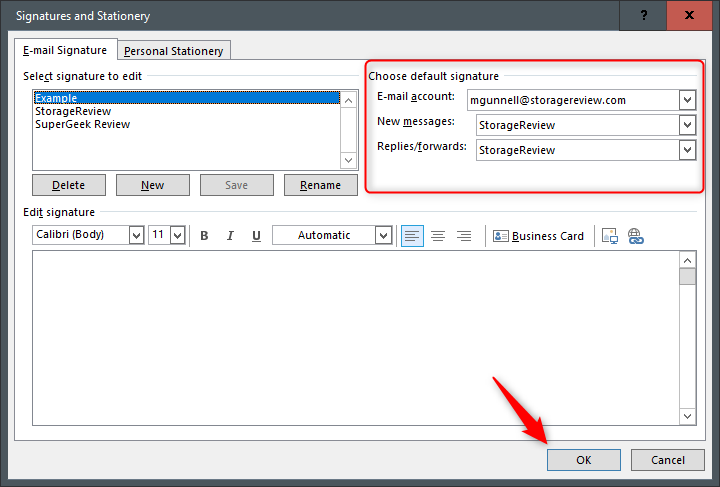
Task: Align signature text right
Action: [464, 236]
